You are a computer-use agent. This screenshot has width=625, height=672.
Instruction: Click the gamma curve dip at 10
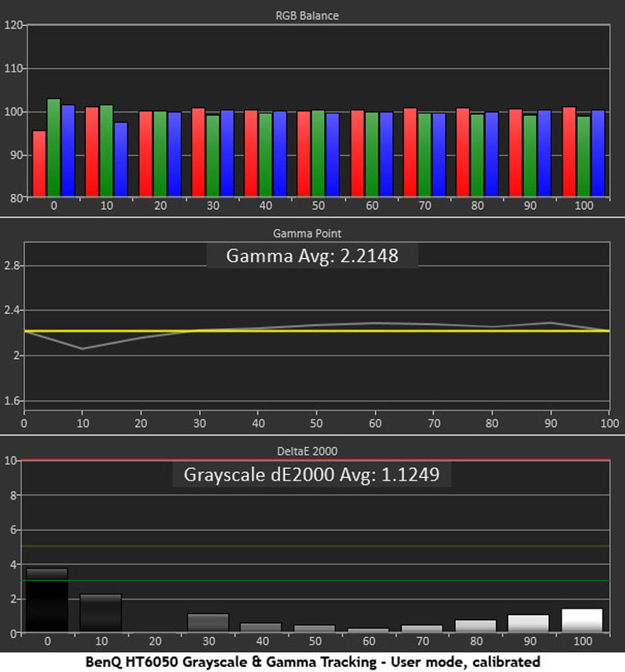coord(82,348)
